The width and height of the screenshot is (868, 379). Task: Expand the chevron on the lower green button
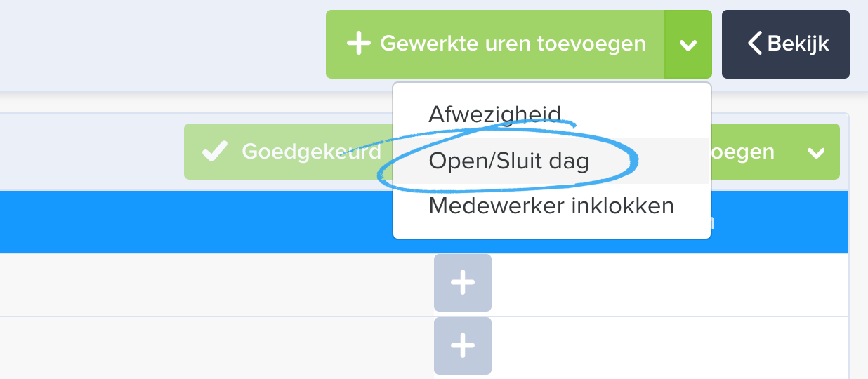[x=816, y=152]
